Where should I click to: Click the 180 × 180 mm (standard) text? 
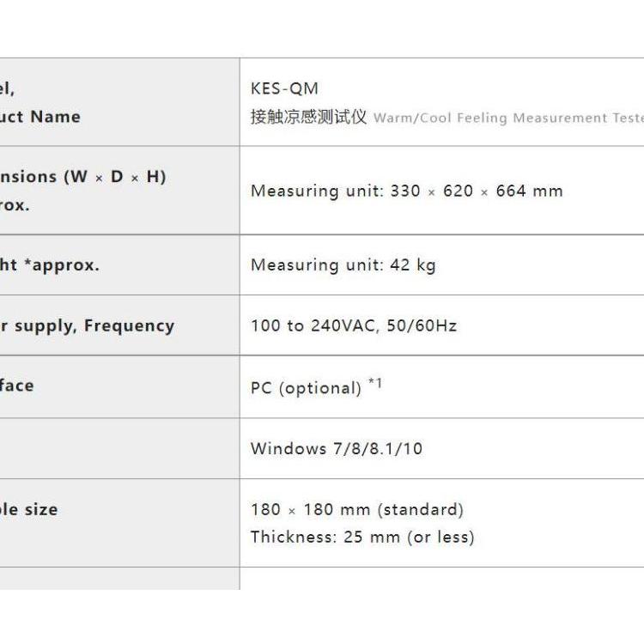[x=357, y=510]
